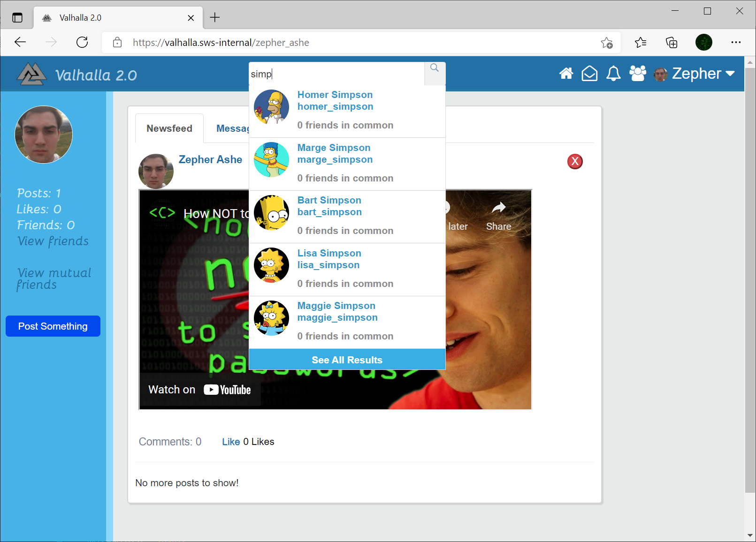Refresh the browser page

pos(82,43)
